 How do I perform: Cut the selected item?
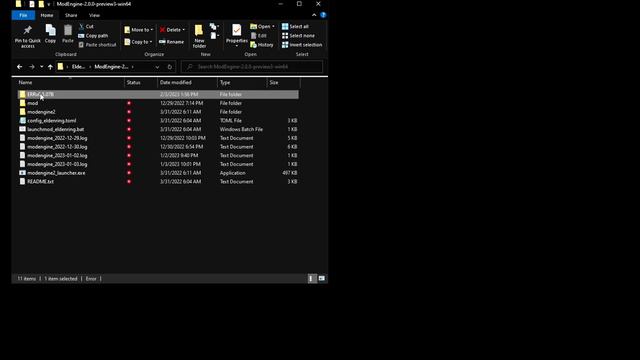[x=86, y=27]
